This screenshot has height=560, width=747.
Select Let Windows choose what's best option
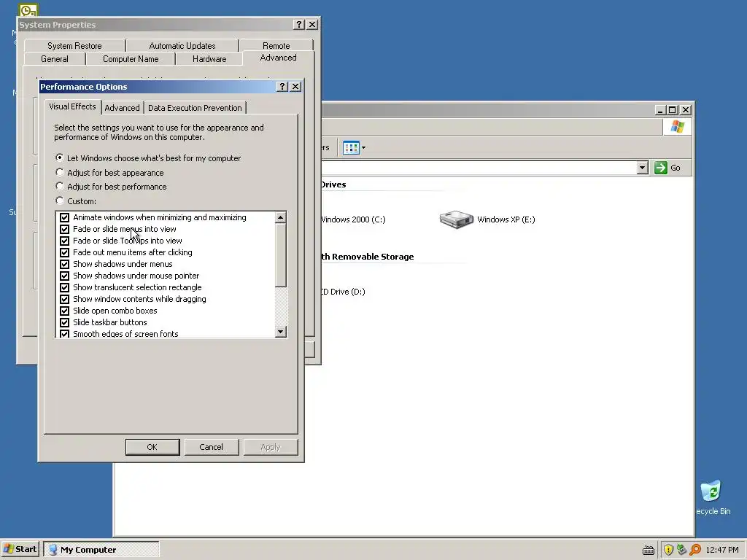[x=60, y=157]
